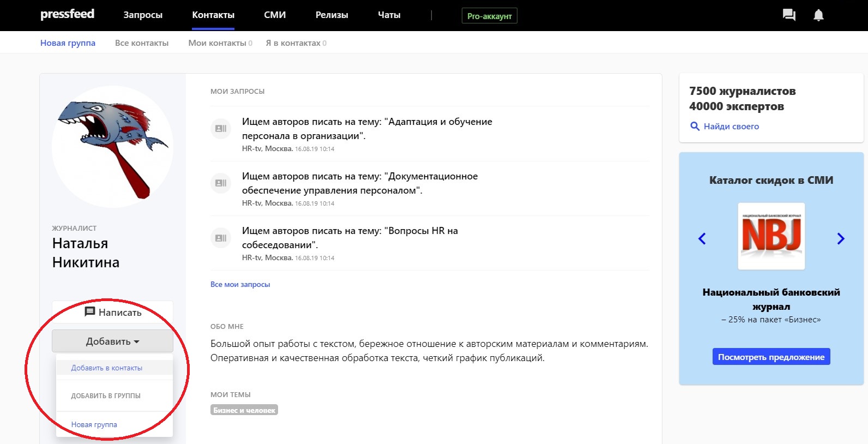
Task: Show the next discount catalog slide
Action: pyautogui.click(x=840, y=238)
